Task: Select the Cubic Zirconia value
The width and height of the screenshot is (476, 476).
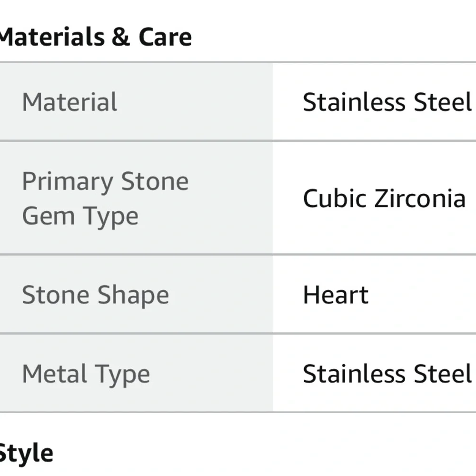Action: click(384, 198)
